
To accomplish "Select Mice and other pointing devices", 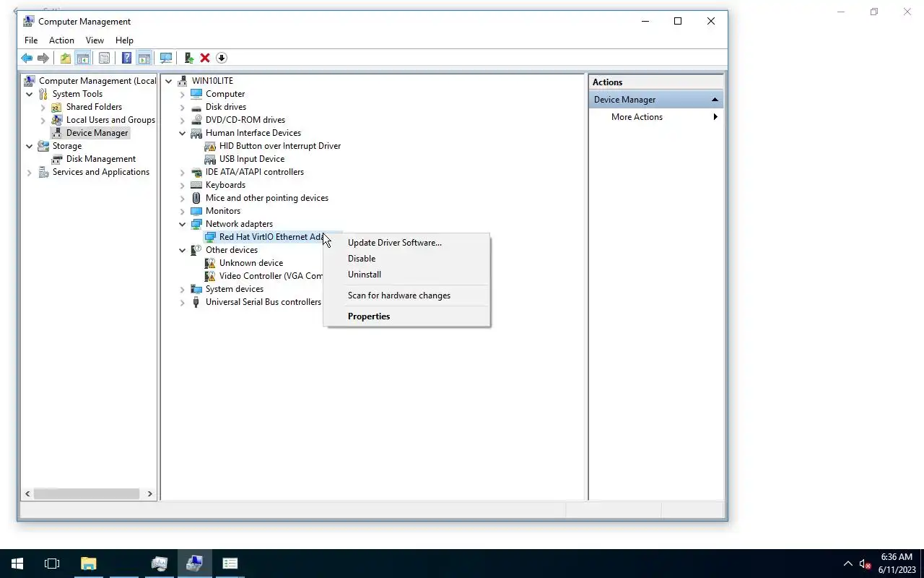I will pos(267,198).
